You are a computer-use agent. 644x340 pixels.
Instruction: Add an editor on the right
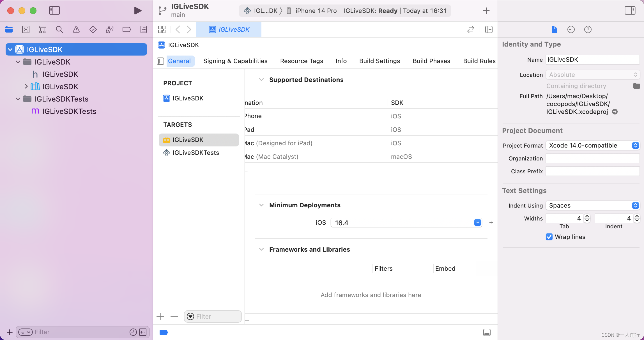click(x=489, y=29)
